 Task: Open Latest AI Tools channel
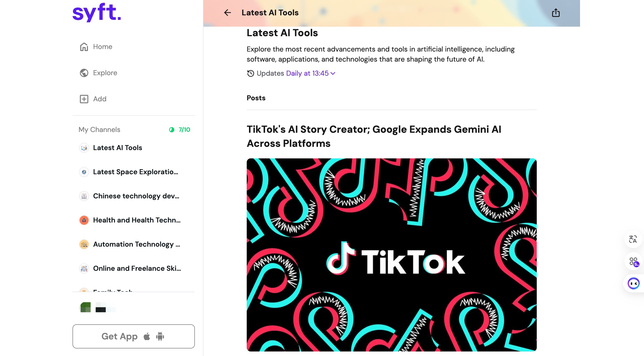click(117, 148)
